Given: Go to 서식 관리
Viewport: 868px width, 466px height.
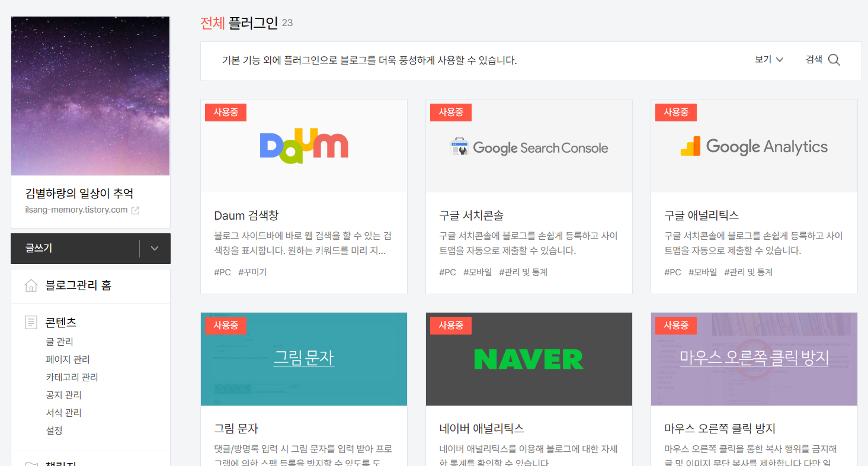Looking at the screenshot, I should (63, 413).
